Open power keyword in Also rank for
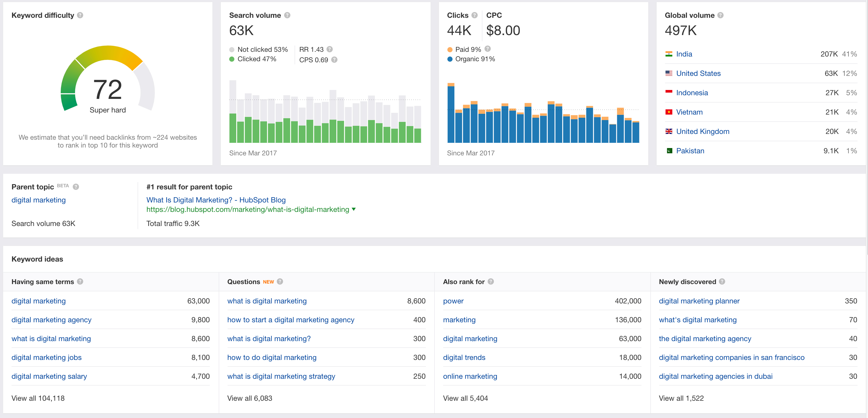This screenshot has width=868, height=418. [x=453, y=301]
